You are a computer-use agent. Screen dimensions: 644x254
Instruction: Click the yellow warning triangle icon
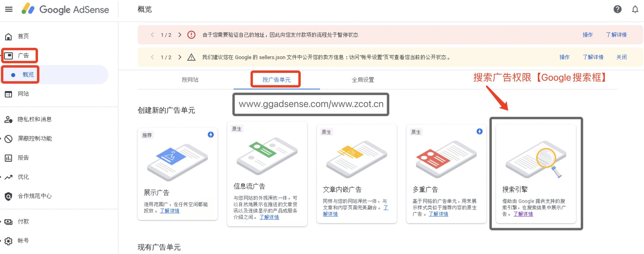[x=191, y=57]
